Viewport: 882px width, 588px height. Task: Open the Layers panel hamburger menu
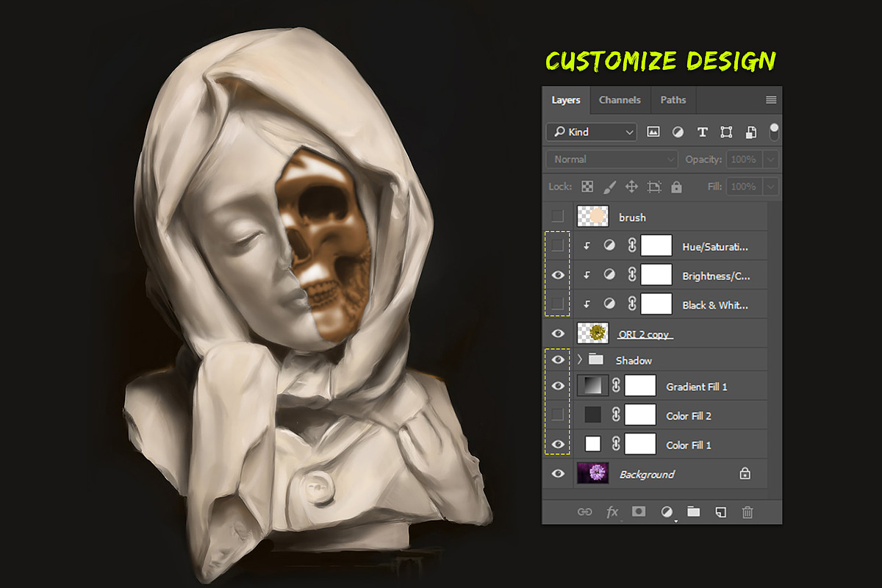771,100
